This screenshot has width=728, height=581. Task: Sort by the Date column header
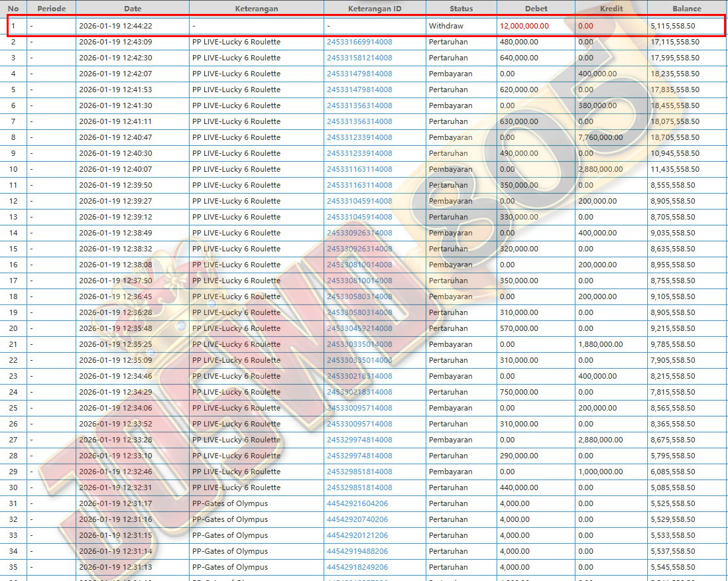click(x=132, y=9)
